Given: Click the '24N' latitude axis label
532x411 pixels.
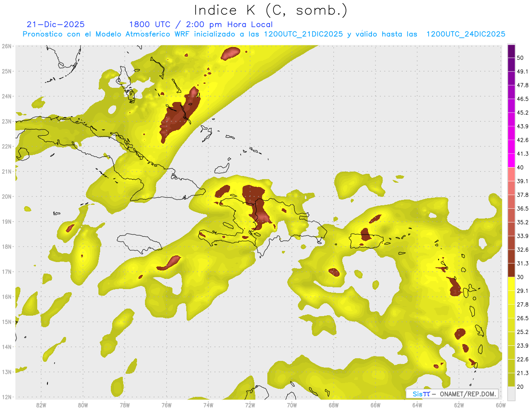Looking at the screenshot, I should (x=7, y=96).
